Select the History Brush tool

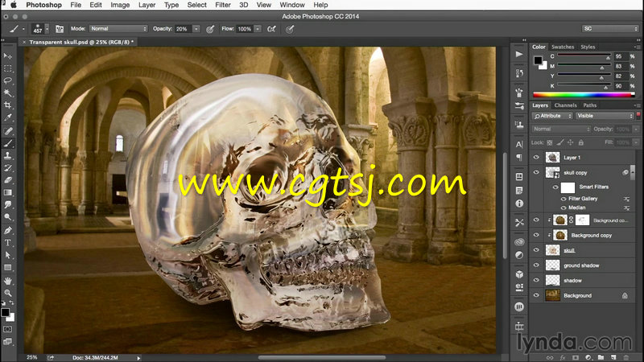click(x=8, y=168)
